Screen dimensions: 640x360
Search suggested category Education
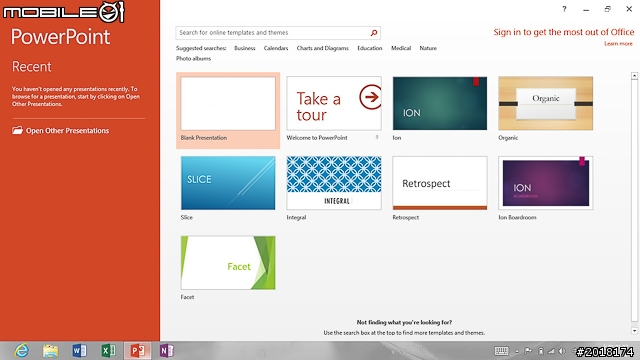370,48
